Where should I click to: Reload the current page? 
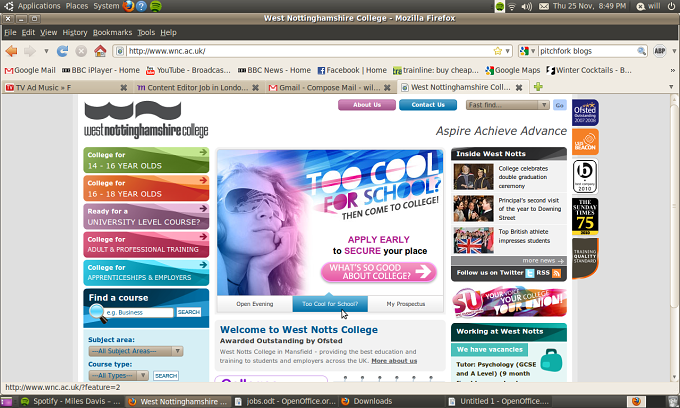click(62, 51)
